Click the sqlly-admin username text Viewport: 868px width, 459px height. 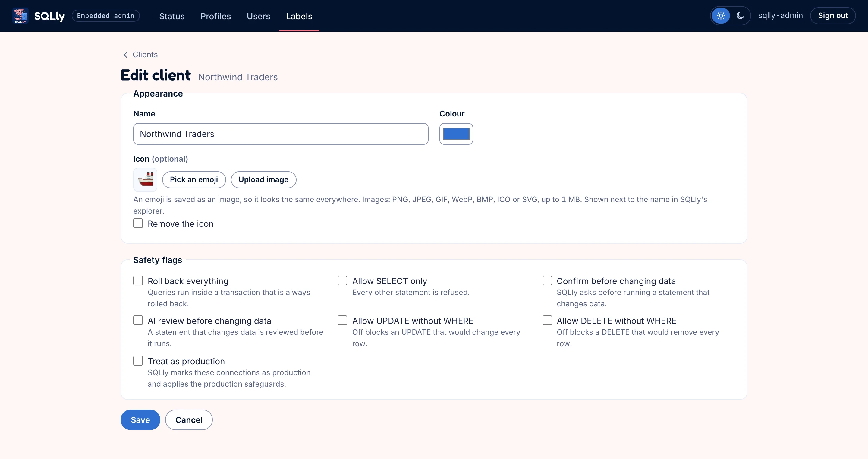click(780, 15)
